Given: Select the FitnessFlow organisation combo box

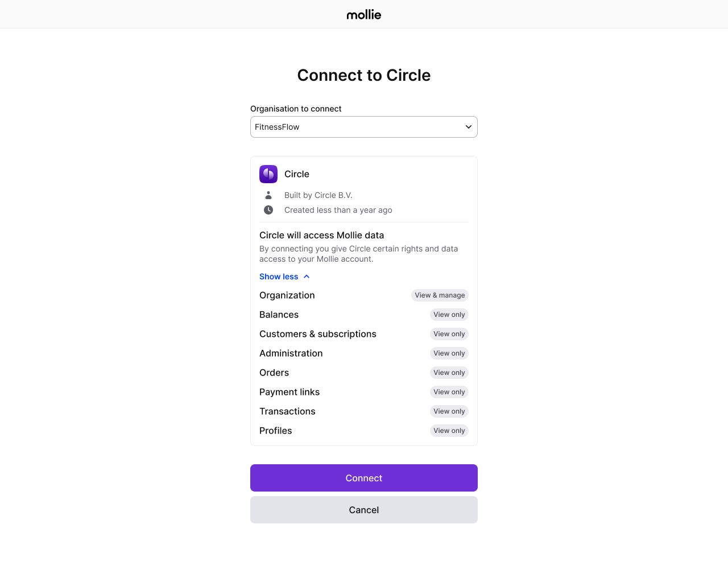Looking at the screenshot, I should 364,127.
